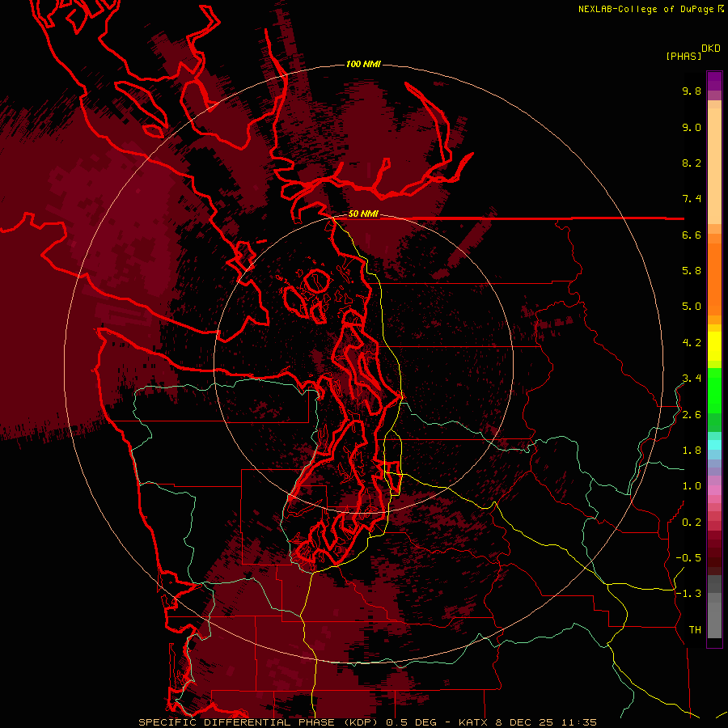Screen dimensions: 728x728
Task: Click the 0.2 legend value
Action: [x=692, y=523]
